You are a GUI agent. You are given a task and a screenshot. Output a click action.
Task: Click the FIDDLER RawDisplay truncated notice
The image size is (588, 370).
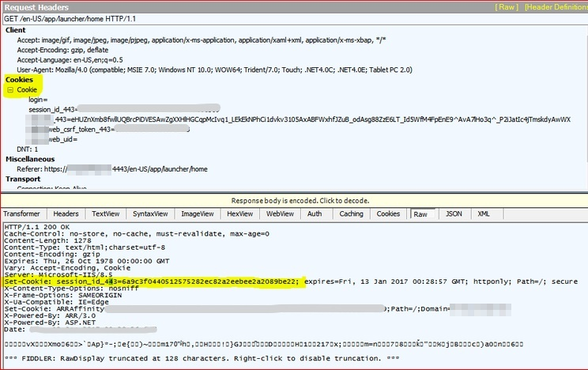tap(202, 358)
